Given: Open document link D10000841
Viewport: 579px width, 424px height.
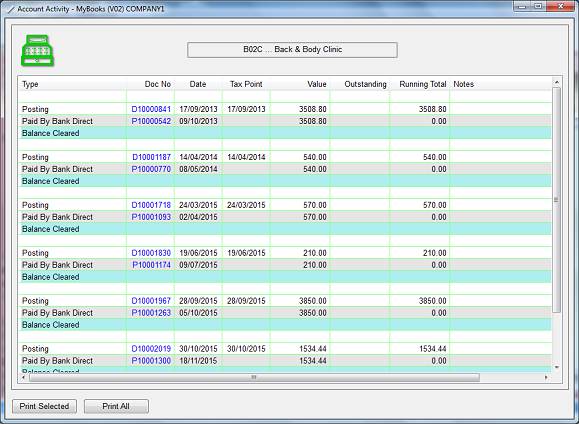Looking at the screenshot, I should (151, 109).
